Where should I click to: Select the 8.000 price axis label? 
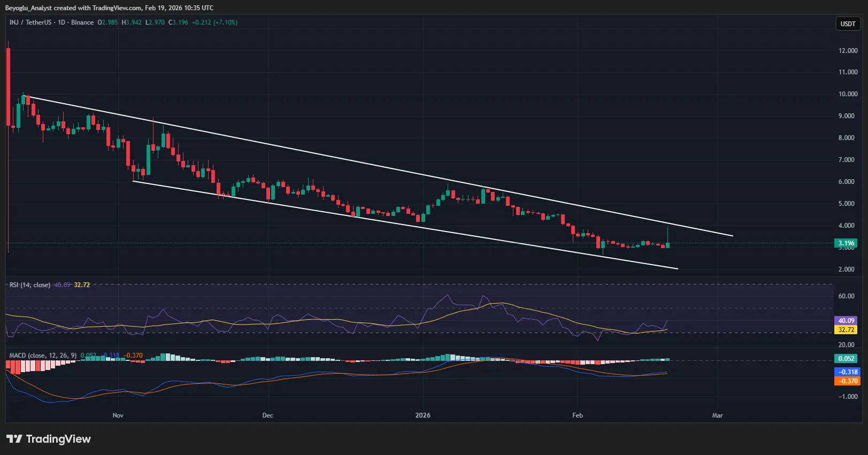(846, 138)
